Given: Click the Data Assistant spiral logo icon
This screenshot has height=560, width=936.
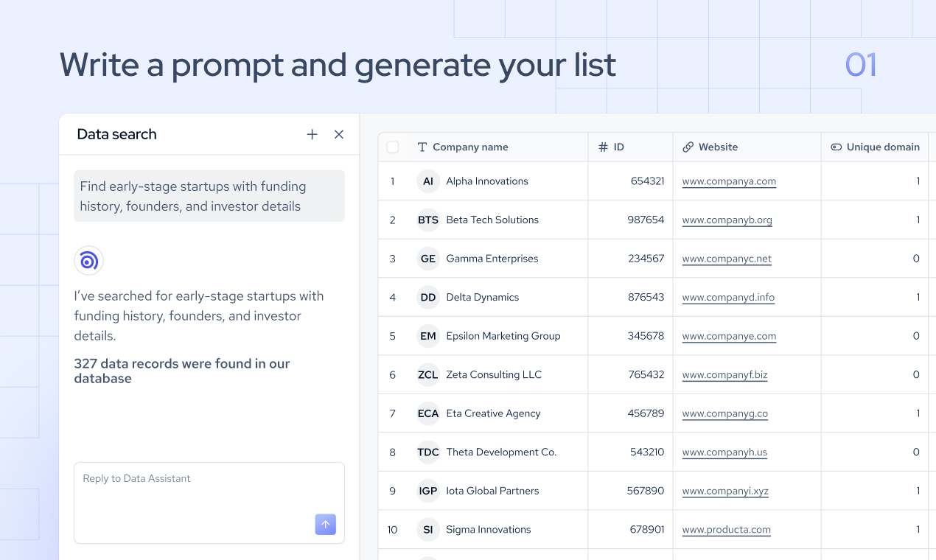Looking at the screenshot, I should tap(88, 260).
